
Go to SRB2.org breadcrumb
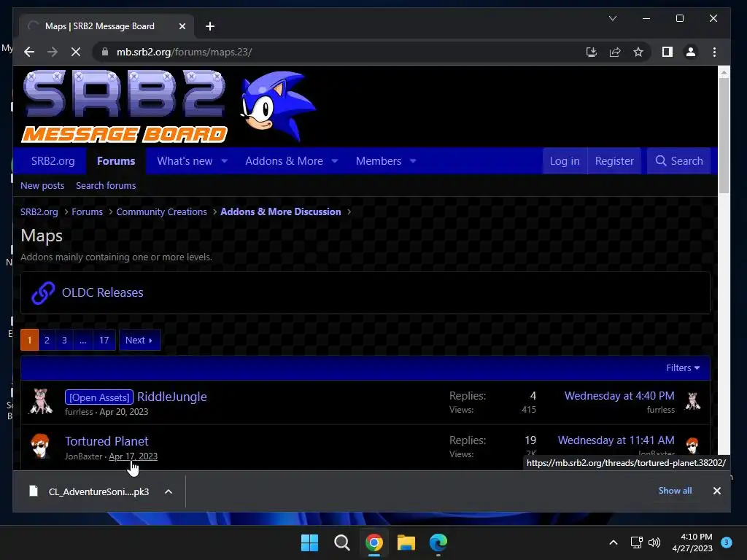pos(39,212)
